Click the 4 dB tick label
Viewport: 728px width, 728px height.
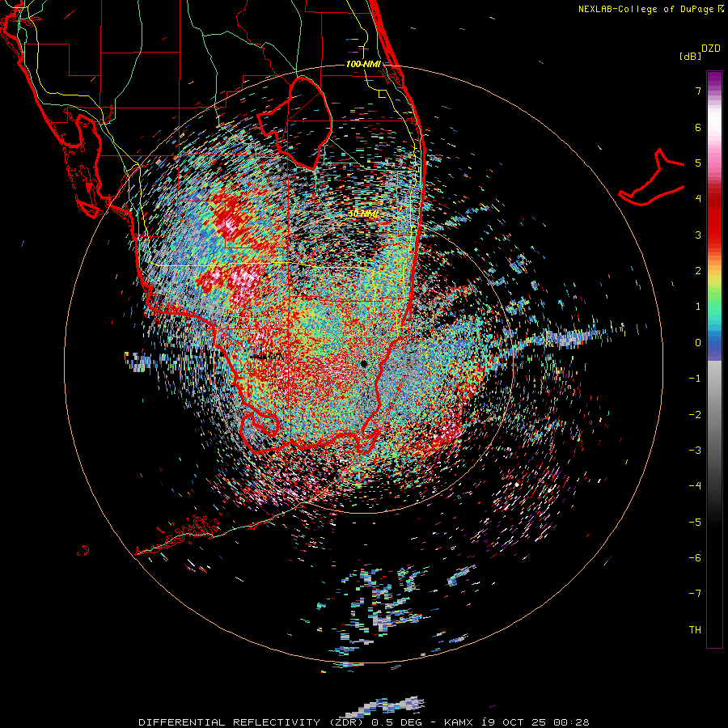(x=698, y=199)
